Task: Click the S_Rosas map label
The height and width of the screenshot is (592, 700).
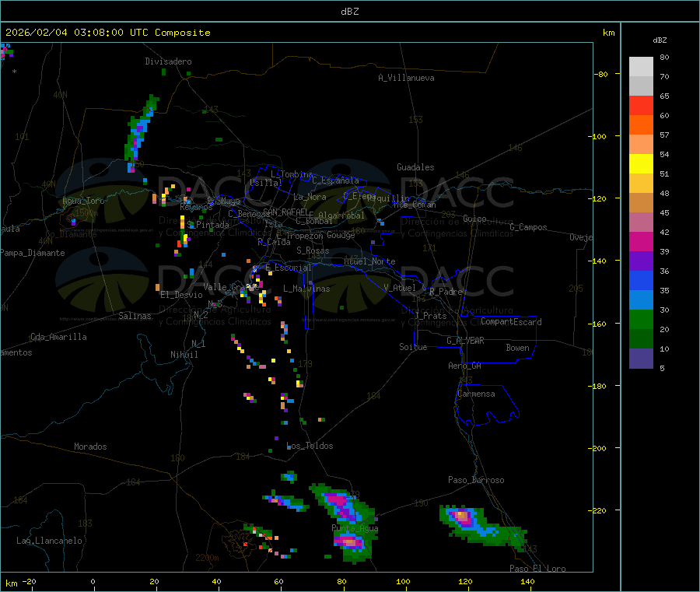Action: point(313,250)
